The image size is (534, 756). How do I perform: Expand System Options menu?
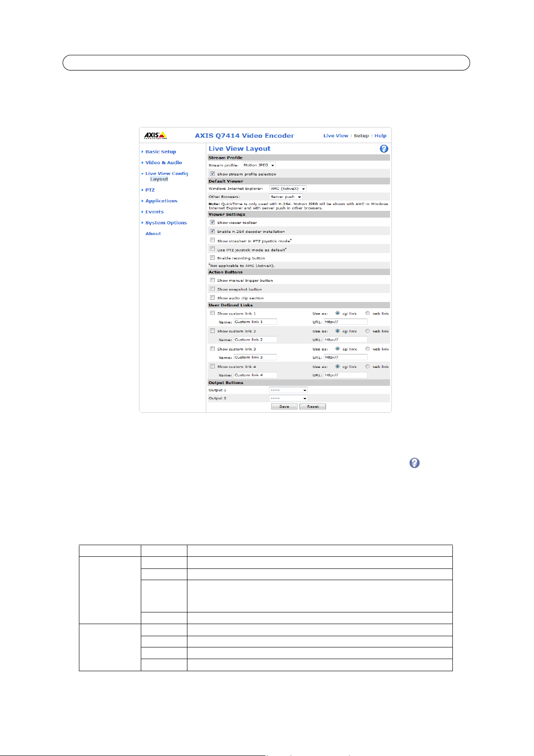(x=166, y=223)
